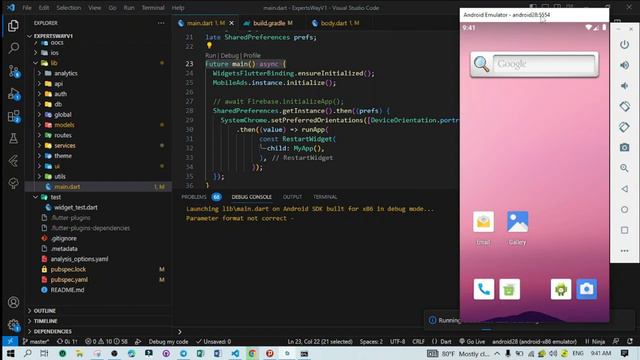640x360 pixels.
Task: Switch to the TERMINAL panel tab
Action: (325, 197)
